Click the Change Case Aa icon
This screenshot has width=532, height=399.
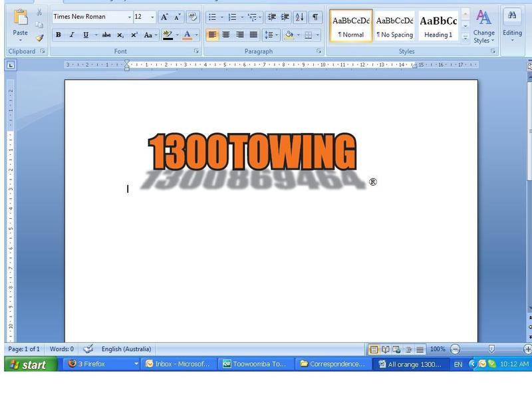tap(148, 35)
